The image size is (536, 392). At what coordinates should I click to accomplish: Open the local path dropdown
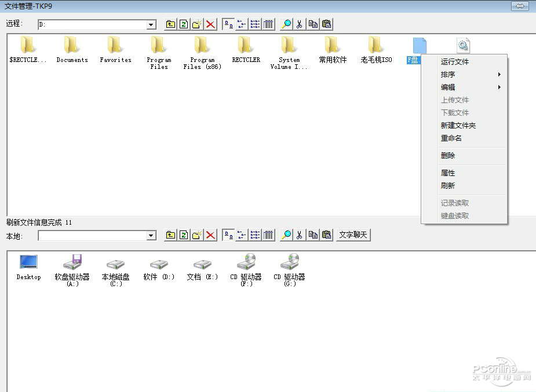151,236
